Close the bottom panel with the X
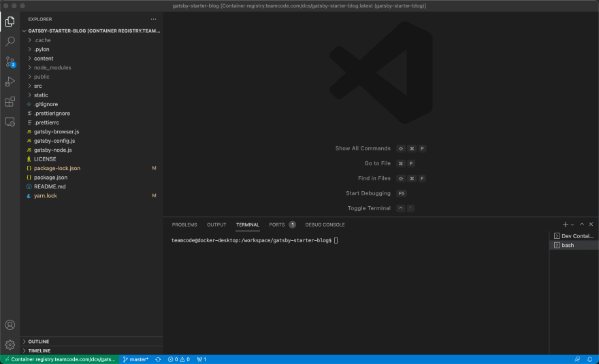This screenshot has width=599, height=364. point(591,225)
